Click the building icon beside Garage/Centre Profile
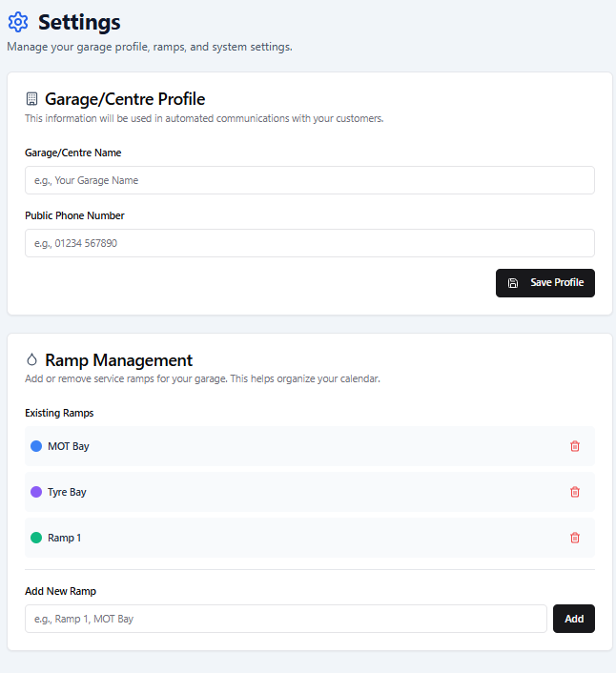 pyautogui.click(x=31, y=99)
